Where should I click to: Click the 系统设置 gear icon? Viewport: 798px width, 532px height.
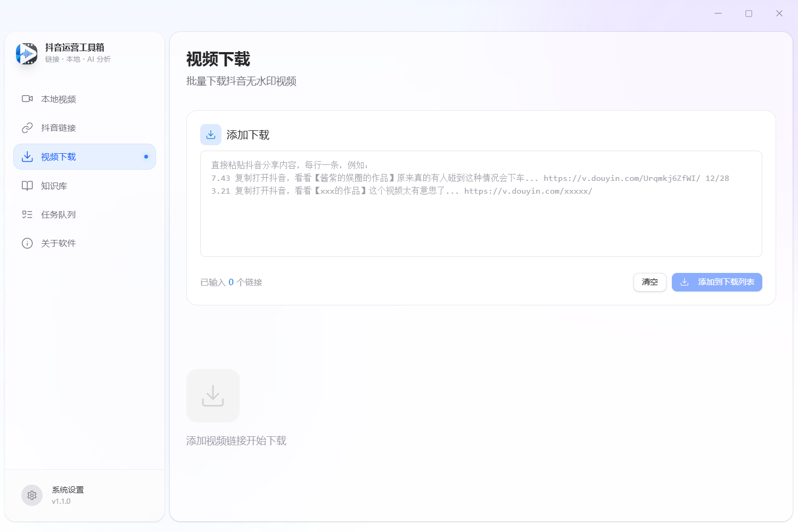pyautogui.click(x=32, y=495)
